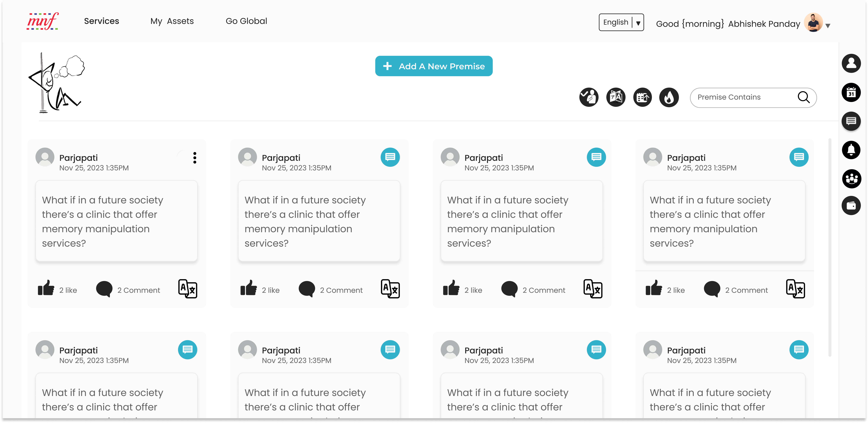
Task: Click the vertical scrollbar of premise list
Action: tap(830, 246)
